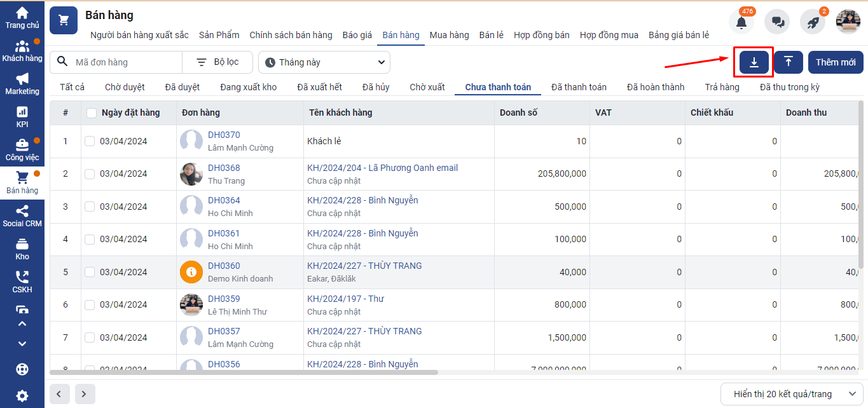Click the Thêm mới button
868x408 pixels.
836,62
